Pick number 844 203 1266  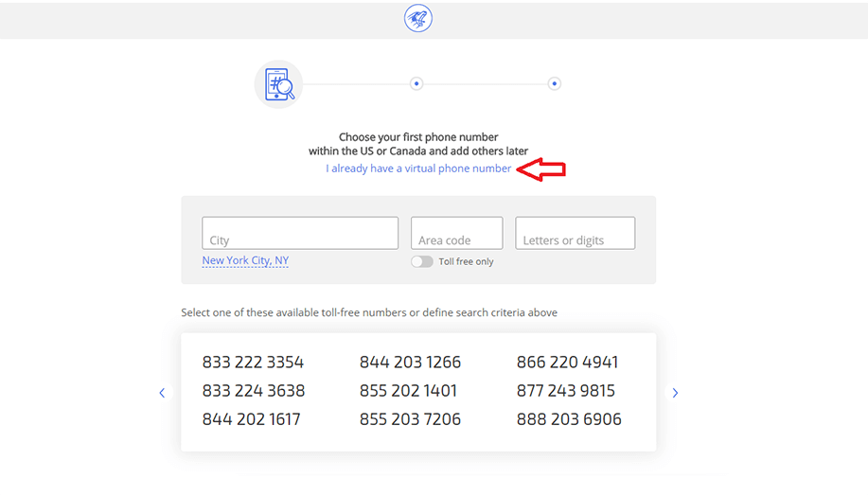coord(410,362)
